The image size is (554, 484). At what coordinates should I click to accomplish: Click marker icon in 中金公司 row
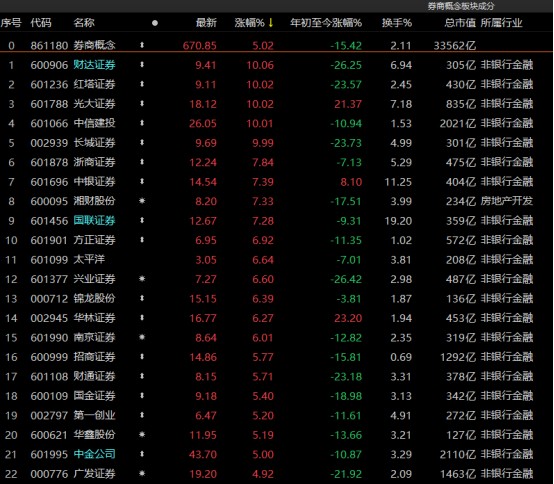pos(142,454)
